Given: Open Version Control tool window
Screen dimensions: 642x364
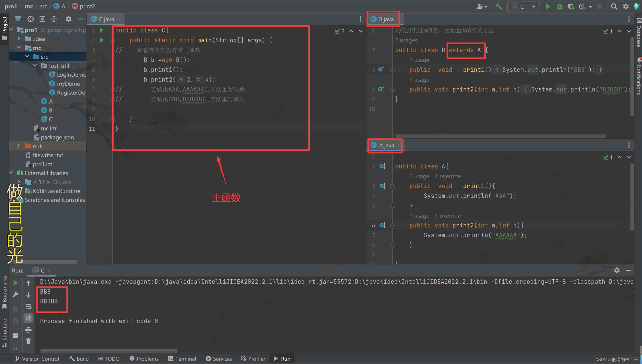Looking at the screenshot, I should 37,359.
